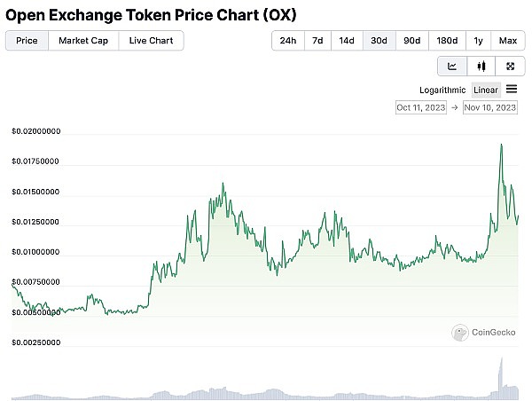Show the Max price history

(508, 41)
